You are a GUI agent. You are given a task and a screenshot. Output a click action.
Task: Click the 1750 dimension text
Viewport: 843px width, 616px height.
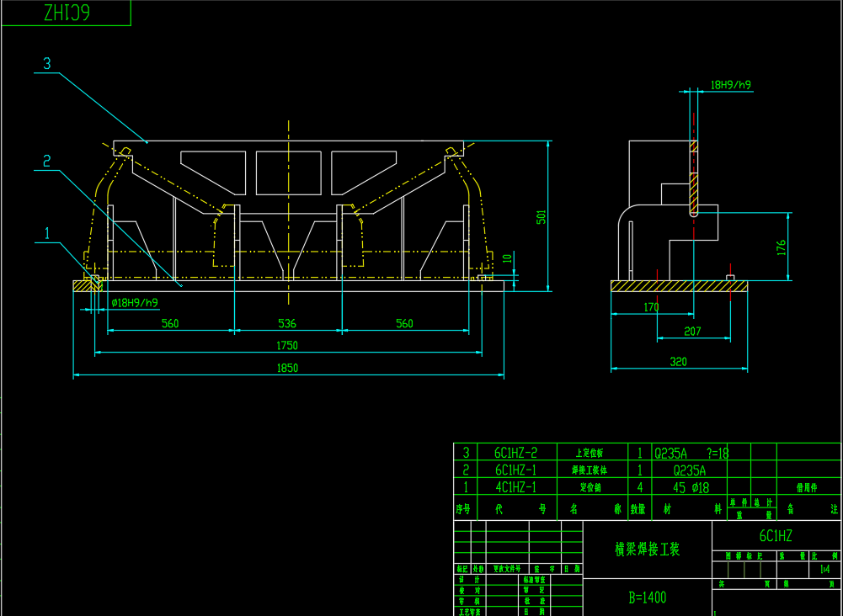click(x=288, y=346)
